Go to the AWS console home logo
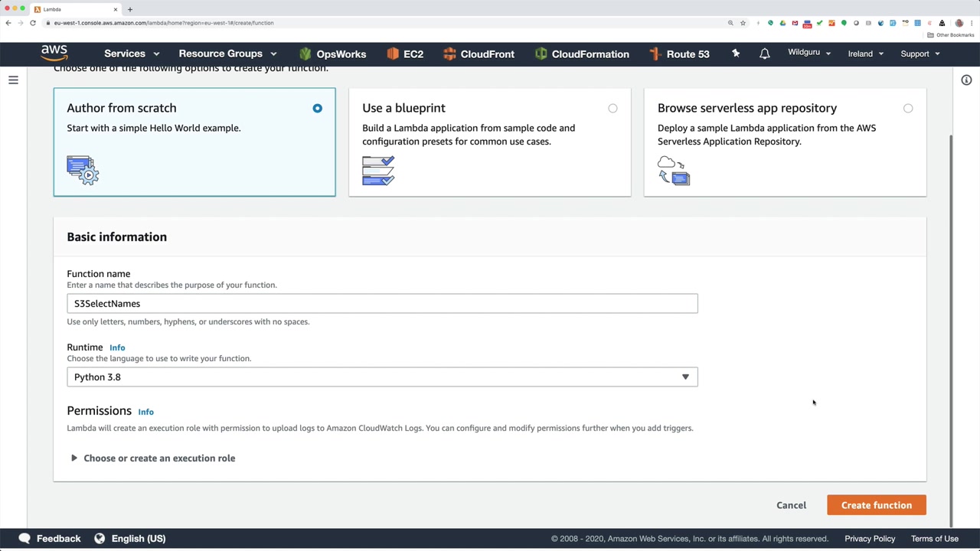Screen dimensions: 980x551 coord(54,53)
